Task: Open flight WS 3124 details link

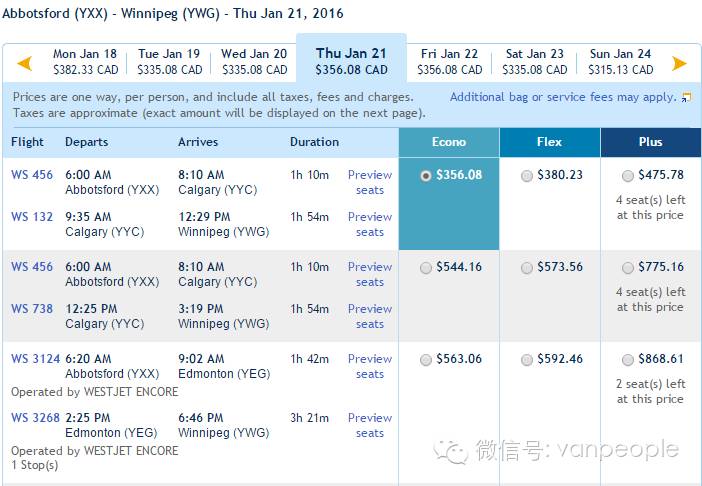Action: tap(35, 359)
